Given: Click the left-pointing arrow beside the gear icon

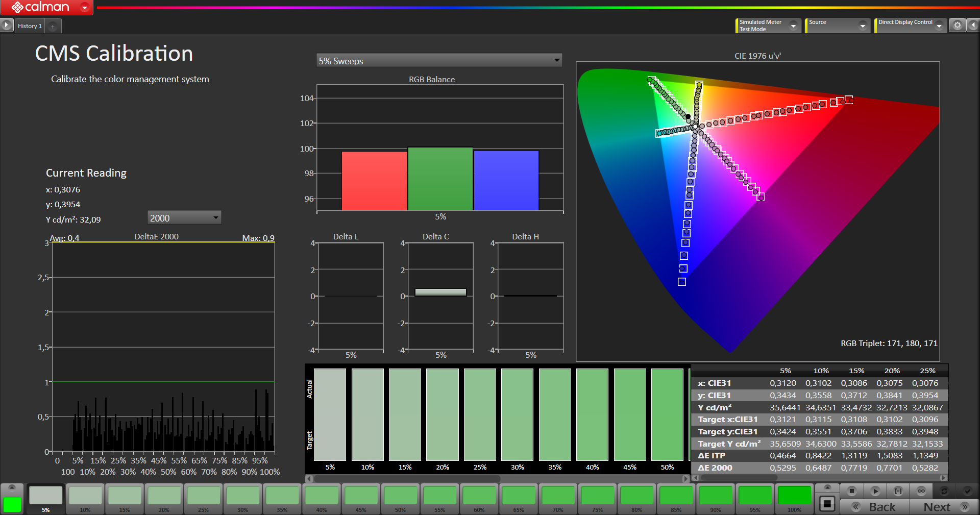Looking at the screenshot, I should pyautogui.click(x=973, y=25).
